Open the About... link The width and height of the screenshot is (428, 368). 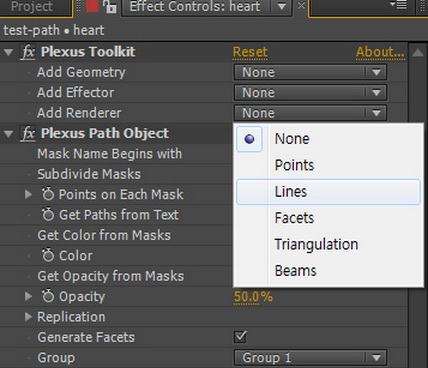380,52
